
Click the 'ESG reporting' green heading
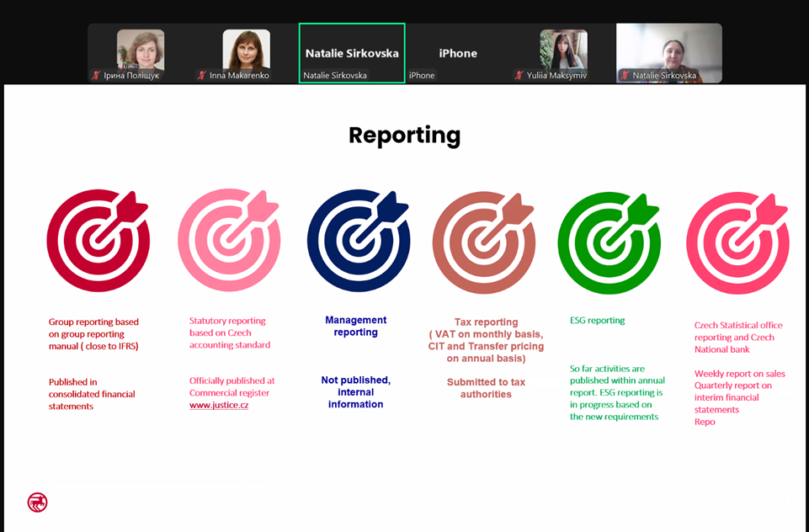pos(597,321)
